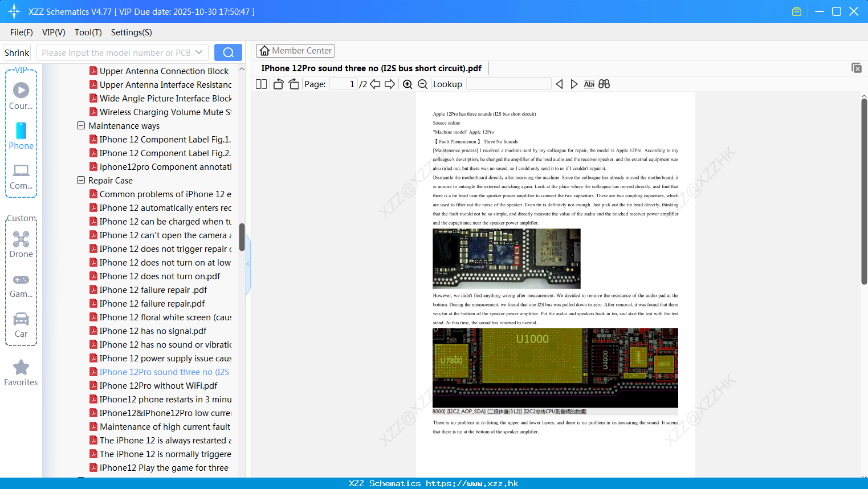
Task: Click the tree panel scrollbar thumb
Action: [242, 237]
